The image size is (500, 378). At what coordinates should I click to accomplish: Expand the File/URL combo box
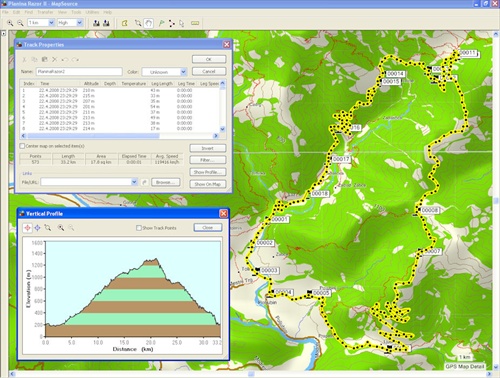tap(134, 182)
